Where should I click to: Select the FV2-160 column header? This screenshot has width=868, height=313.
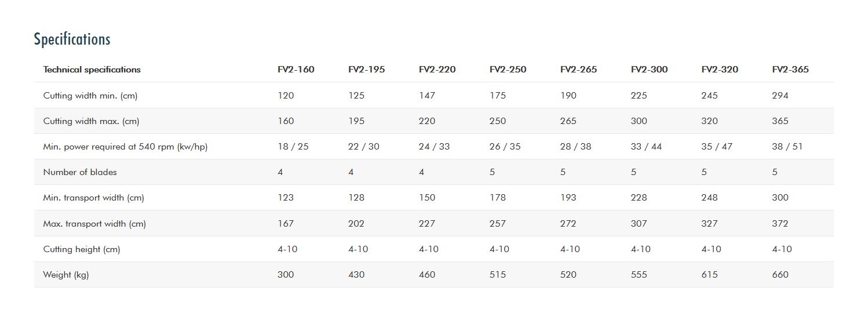(x=296, y=70)
